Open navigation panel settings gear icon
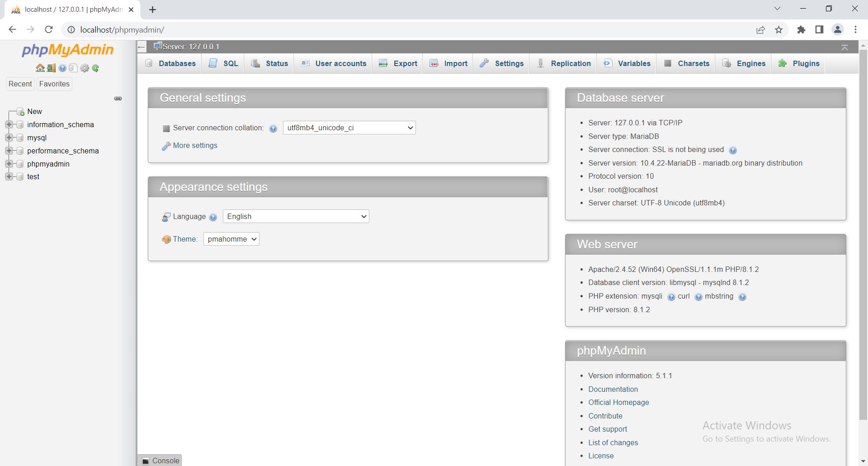Viewport: 868px width, 466px height. (x=85, y=68)
